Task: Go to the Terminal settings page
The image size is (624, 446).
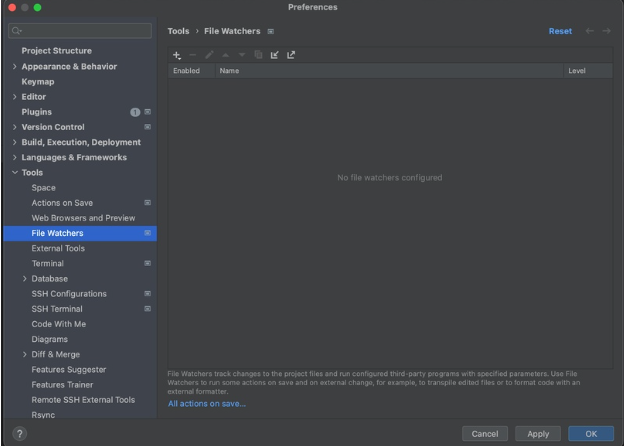Action: point(47,263)
